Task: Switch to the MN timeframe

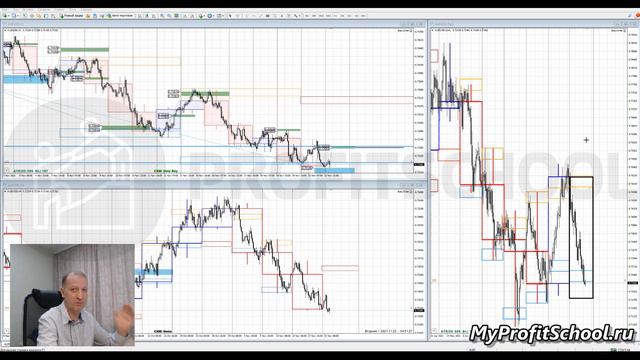Action: click(x=363, y=16)
